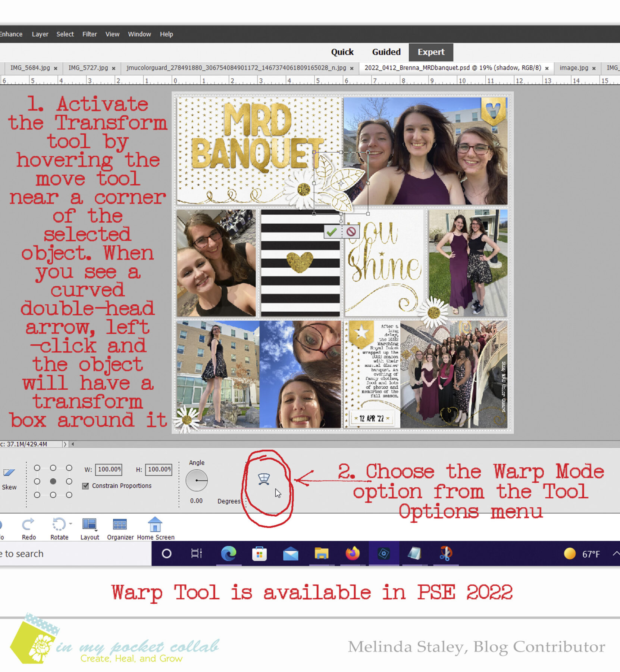Adjust the Angle dial
Viewport: 620px width, 672px height.
tap(197, 480)
